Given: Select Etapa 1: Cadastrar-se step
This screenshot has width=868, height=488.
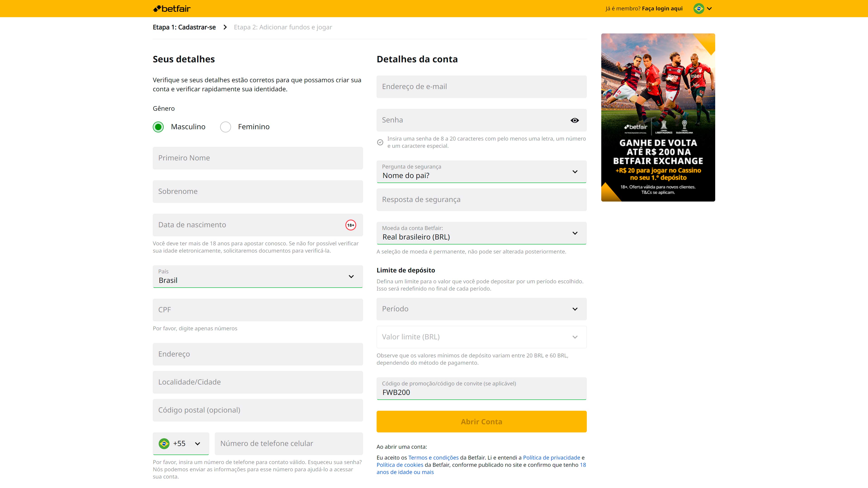Looking at the screenshot, I should coord(184,27).
